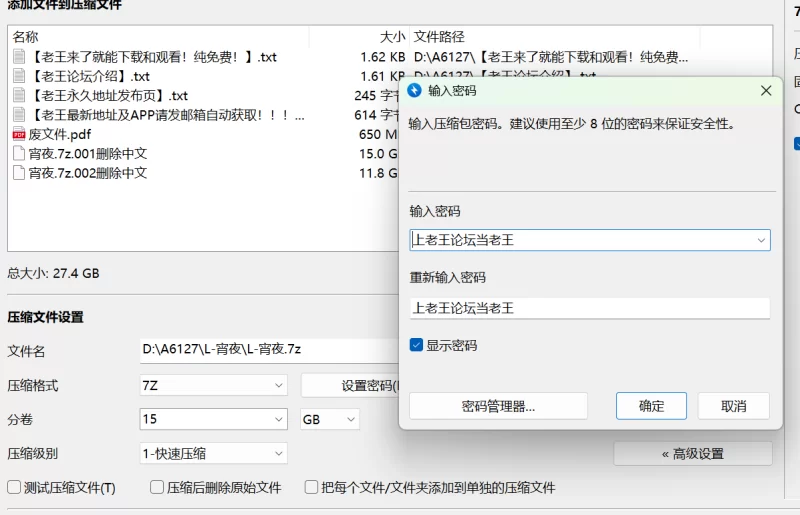
Task: Click the 重新输入密码 input field
Action: coord(589,309)
